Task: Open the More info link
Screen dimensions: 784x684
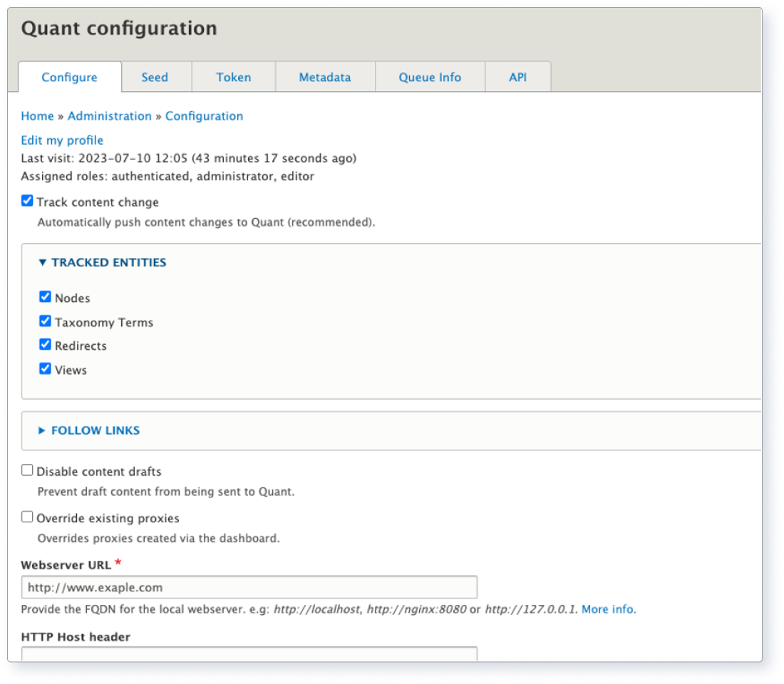Action: [x=607, y=608]
